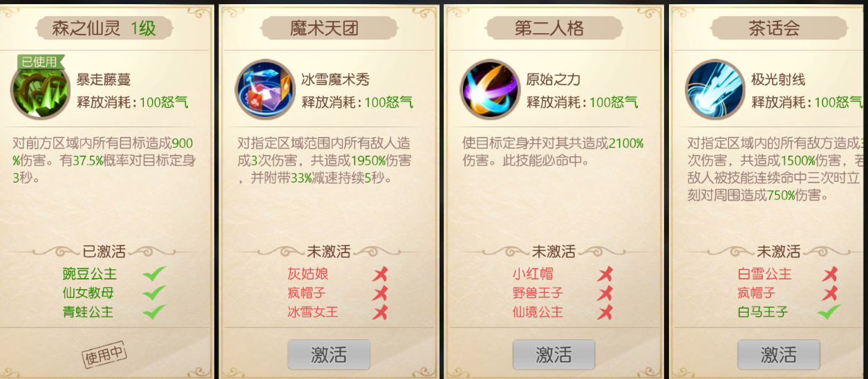Click the green checkmark beside 豌豆公主
The height and width of the screenshot is (379, 868).
click(x=155, y=274)
